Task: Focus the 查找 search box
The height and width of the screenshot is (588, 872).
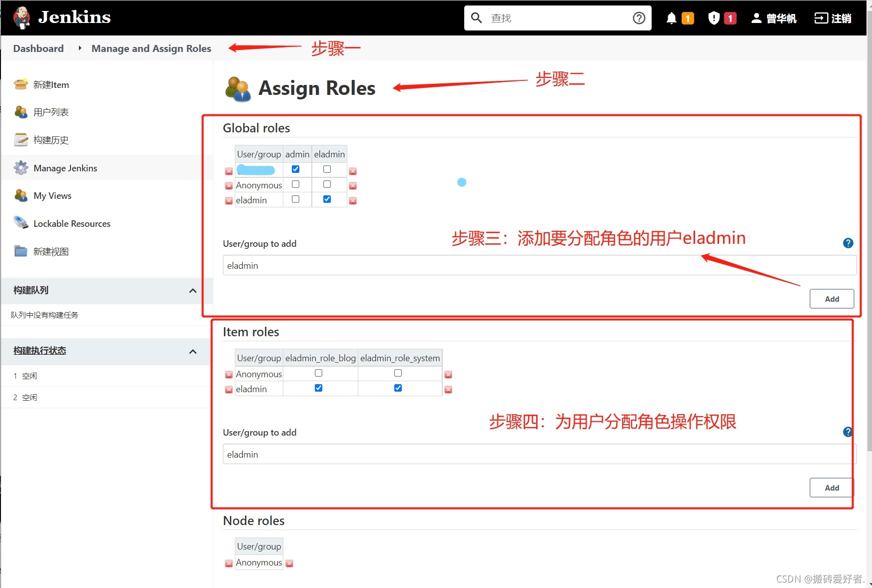Action: pyautogui.click(x=557, y=18)
